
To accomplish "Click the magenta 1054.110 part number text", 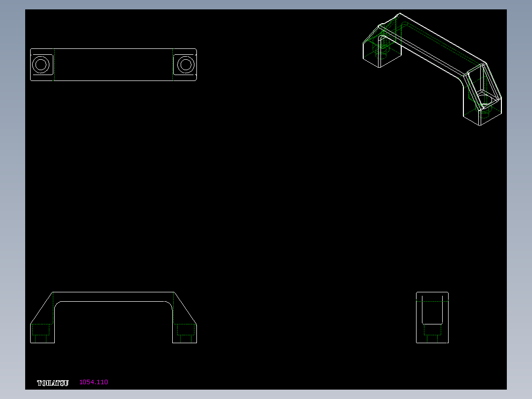I will click(x=94, y=382).
